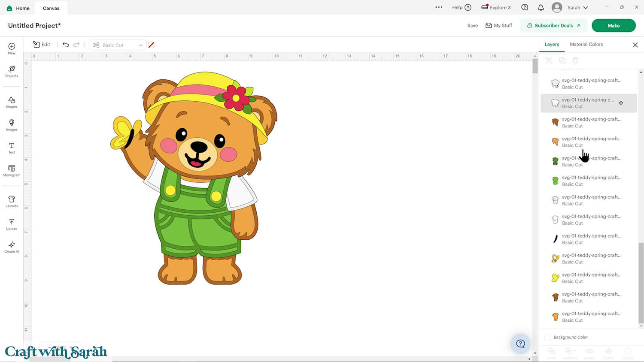Viewport: 644px width, 362px height.
Task: Select the Text tool
Action: 12,148
